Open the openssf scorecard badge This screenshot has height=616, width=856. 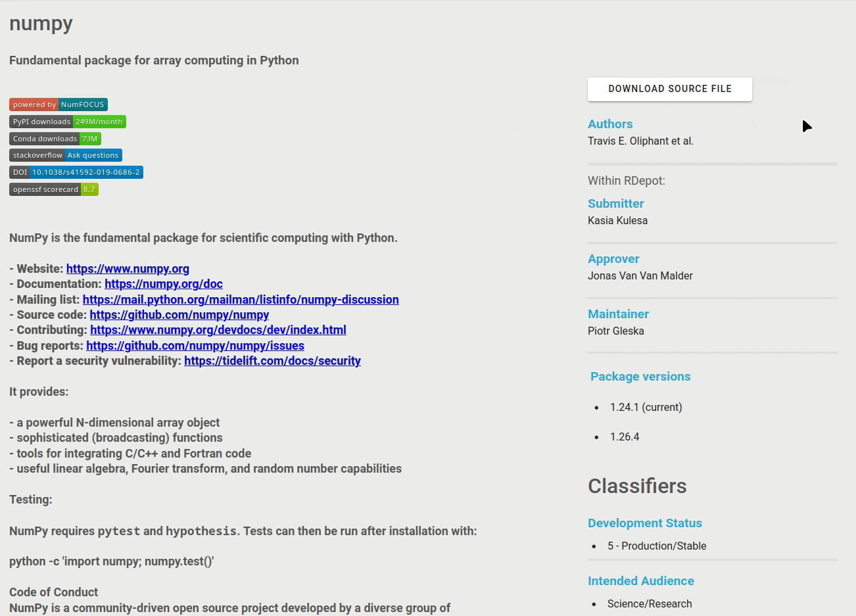pyautogui.click(x=54, y=189)
